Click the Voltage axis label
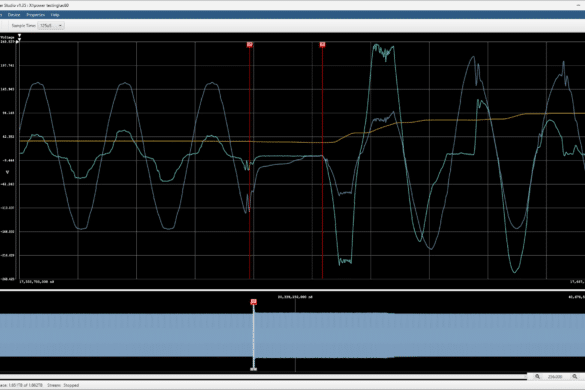This screenshot has width=585, height=390. (7, 37)
